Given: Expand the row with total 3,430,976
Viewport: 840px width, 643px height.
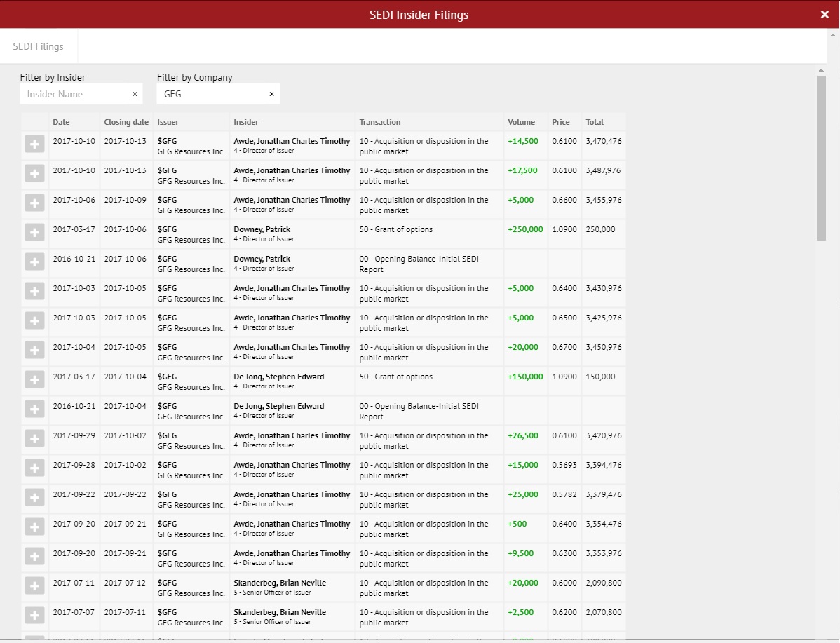Looking at the screenshot, I should (x=34, y=292).
